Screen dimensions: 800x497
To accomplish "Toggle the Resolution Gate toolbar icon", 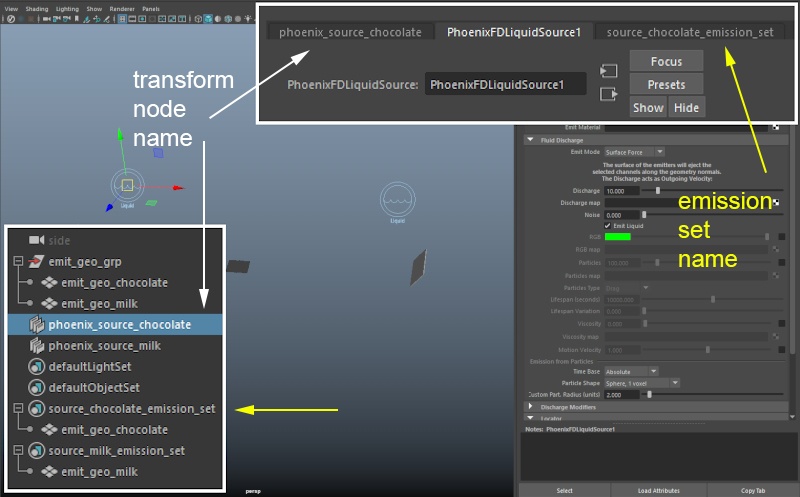I will pyautogui.click(x=142, y=19).
